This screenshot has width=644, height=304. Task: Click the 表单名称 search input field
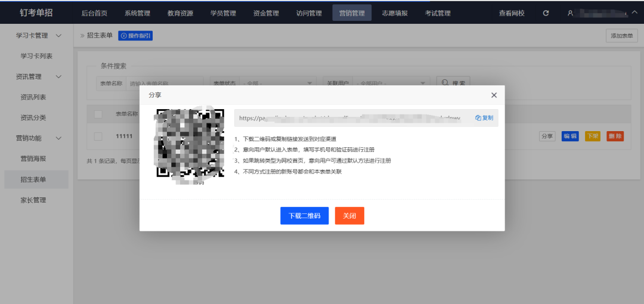click(x=165, y=83)
